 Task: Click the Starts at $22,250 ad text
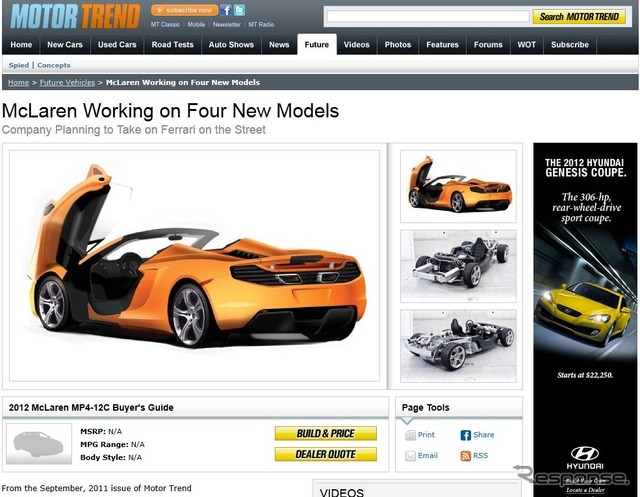[585, 375]
